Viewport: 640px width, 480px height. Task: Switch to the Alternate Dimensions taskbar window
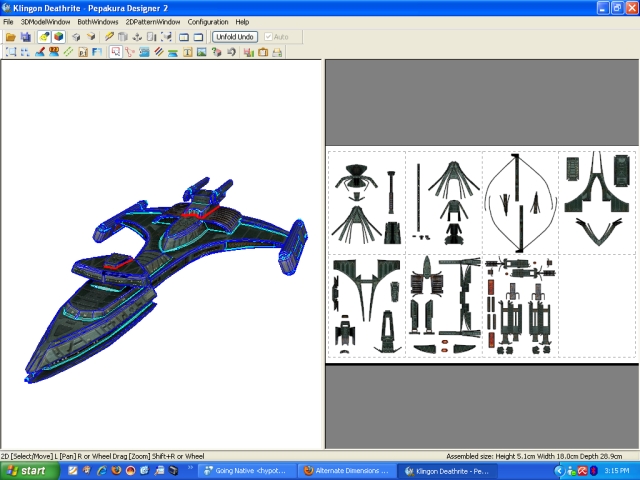346,471
